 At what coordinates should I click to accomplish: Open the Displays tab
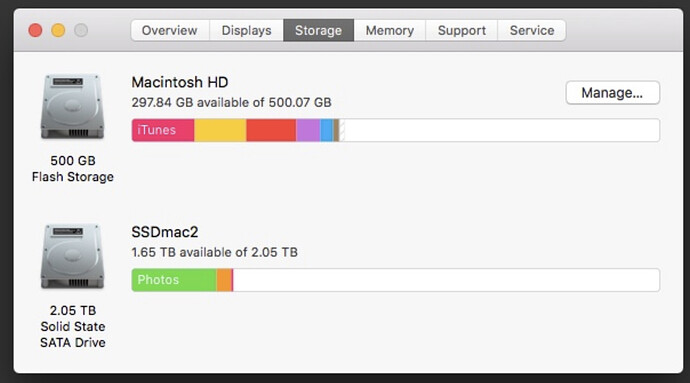click(x=246, y=30)
